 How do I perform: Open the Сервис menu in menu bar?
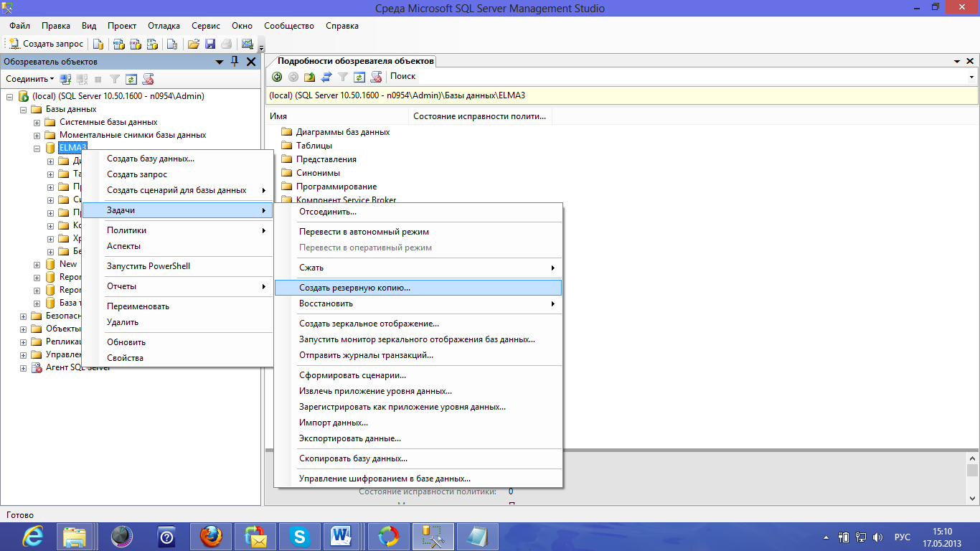(x=206, y=26)
